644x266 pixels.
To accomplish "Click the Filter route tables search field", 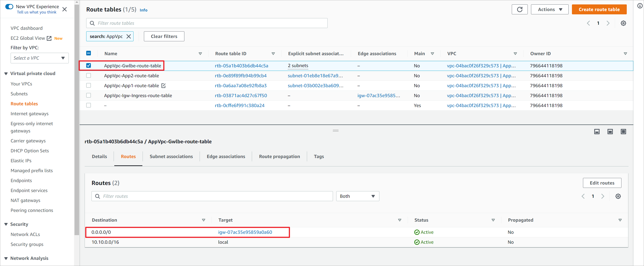I will click(207, 23).
